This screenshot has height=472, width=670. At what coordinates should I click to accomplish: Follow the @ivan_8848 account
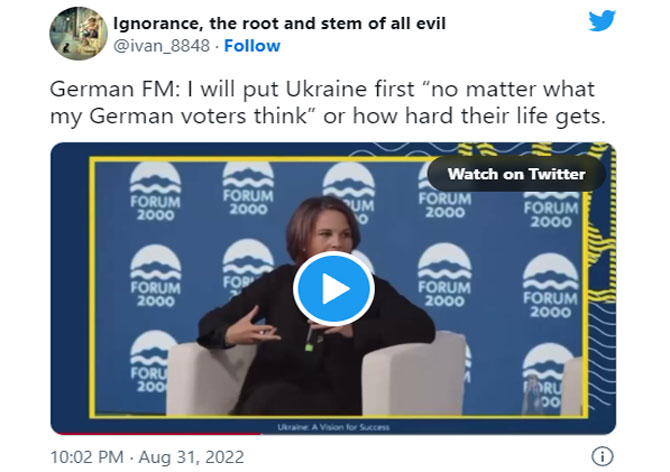pos(252,46)
